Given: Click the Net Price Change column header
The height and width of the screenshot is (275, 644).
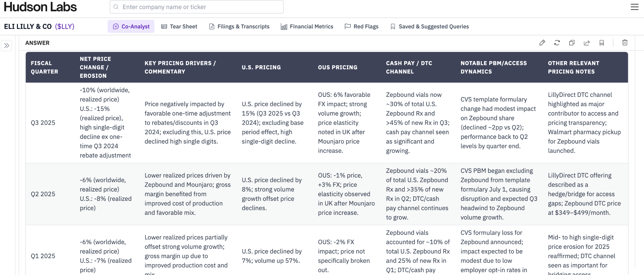Looking at the screenshot, I should 95,67.
